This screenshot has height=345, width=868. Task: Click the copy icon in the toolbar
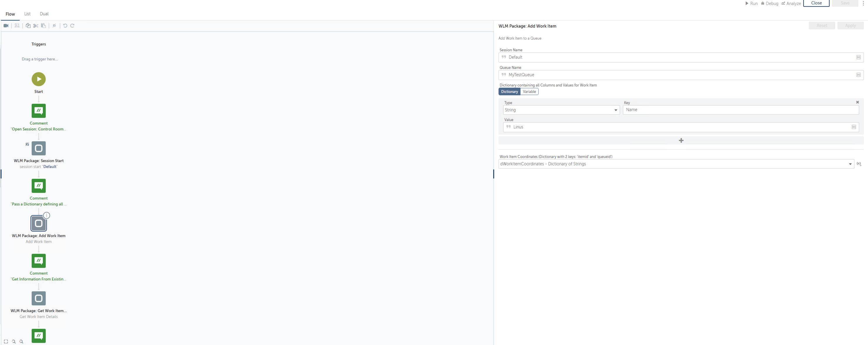28,26
